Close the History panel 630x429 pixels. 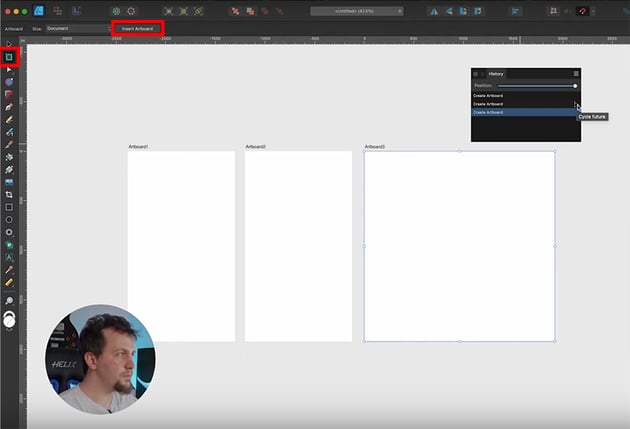[x=475, y=74]
